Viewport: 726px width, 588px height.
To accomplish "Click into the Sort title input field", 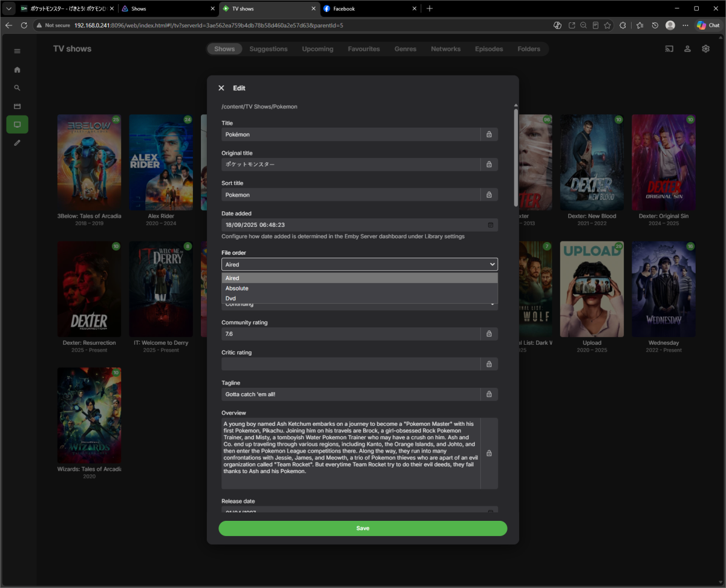I will [x=351, y=195].
